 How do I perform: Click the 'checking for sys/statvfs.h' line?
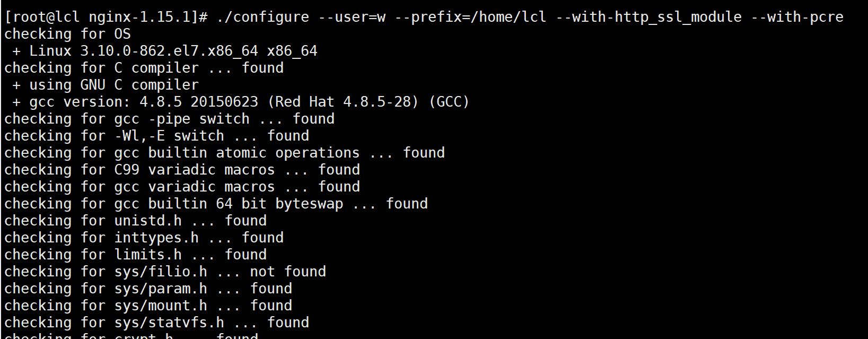click(157, 323)
